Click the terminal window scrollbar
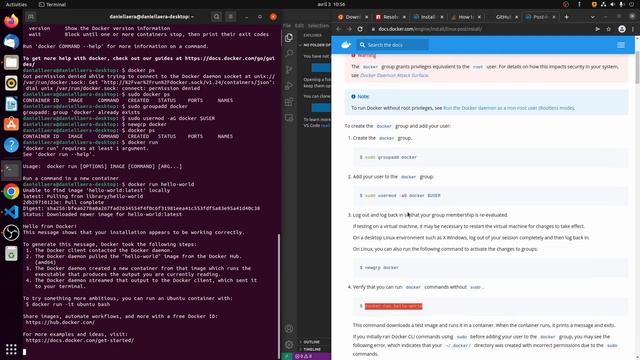 pos(279,296)
